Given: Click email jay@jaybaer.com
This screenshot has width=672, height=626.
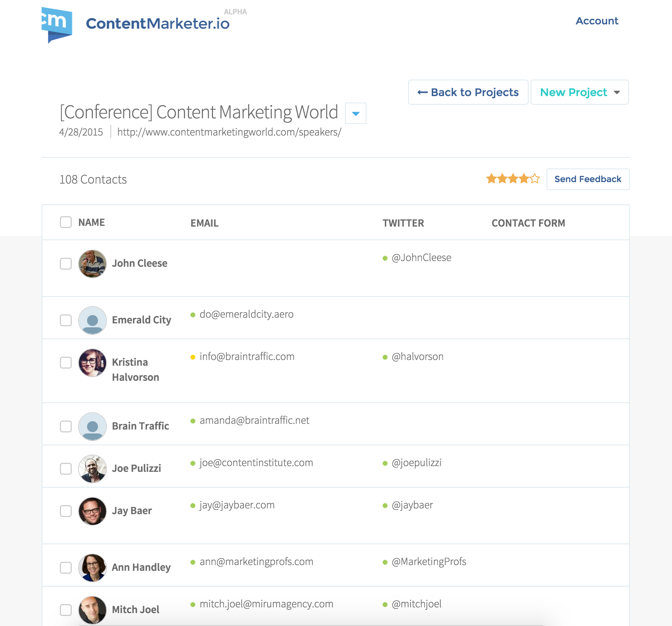Looking at the screenshot, I should (237, 505).
